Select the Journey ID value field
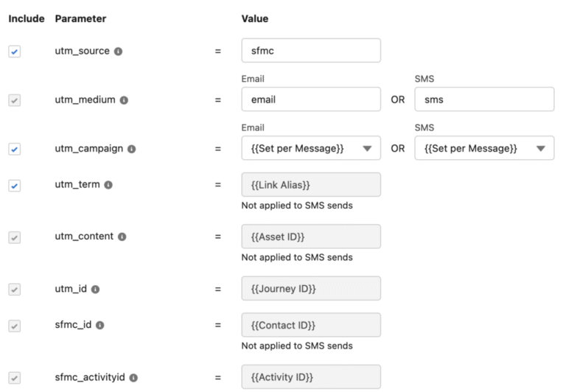This screenshot has height=392, width=566. click(310, 288)
